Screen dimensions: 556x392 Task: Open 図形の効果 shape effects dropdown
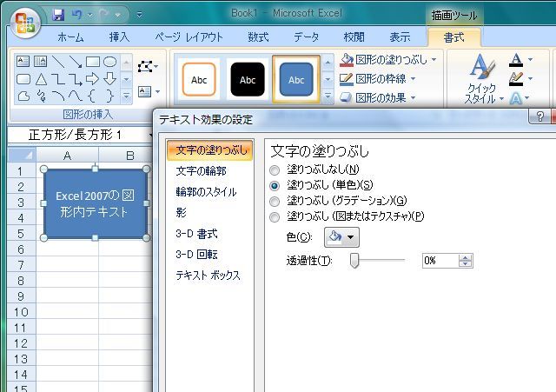(377, 97)
